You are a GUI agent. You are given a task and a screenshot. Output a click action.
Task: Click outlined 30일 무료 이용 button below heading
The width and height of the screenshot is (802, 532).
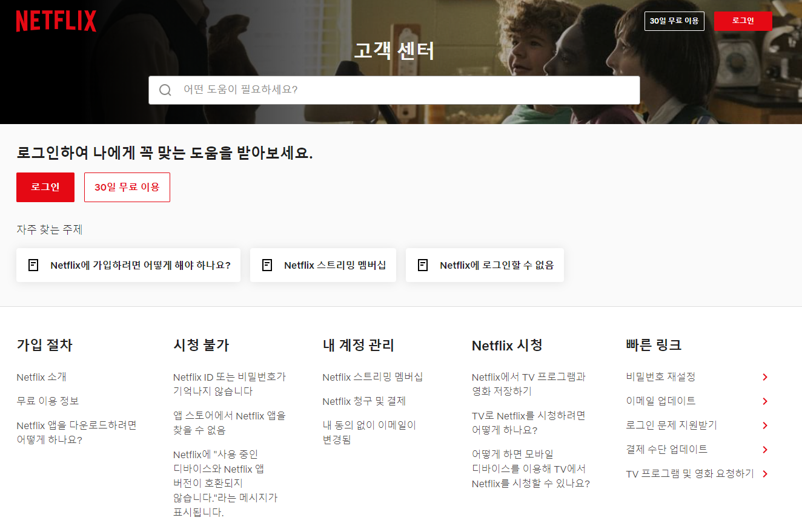point(127,187)
